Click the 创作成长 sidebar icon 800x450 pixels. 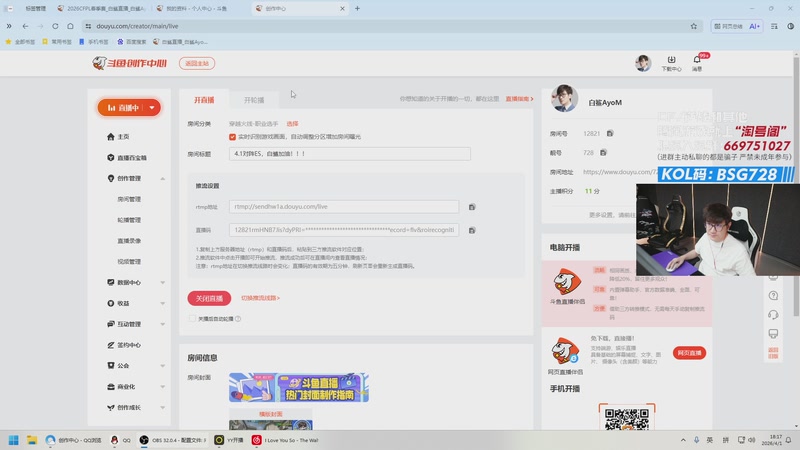111,407
